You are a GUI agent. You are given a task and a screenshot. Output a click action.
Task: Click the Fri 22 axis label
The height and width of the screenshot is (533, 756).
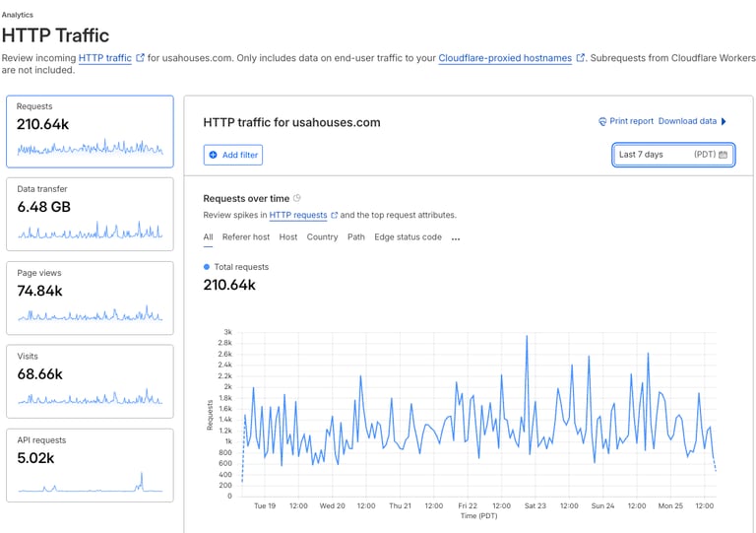pos(468,505)
